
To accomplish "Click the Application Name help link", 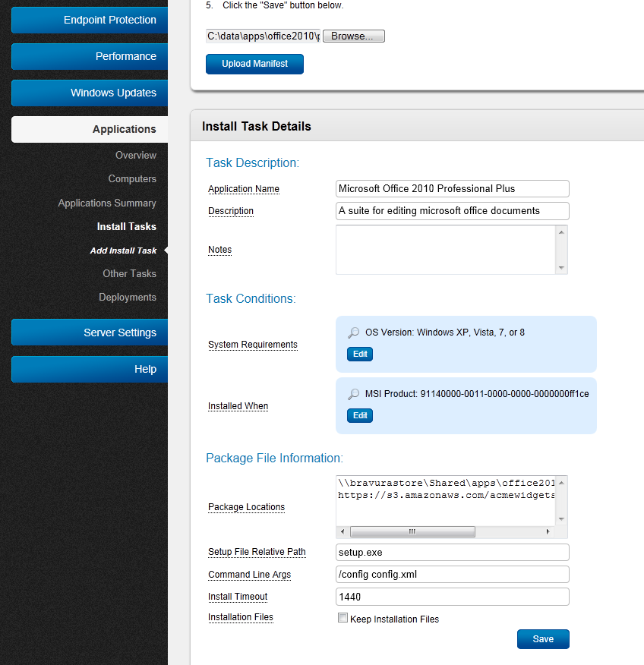I will tap(243, 188).
